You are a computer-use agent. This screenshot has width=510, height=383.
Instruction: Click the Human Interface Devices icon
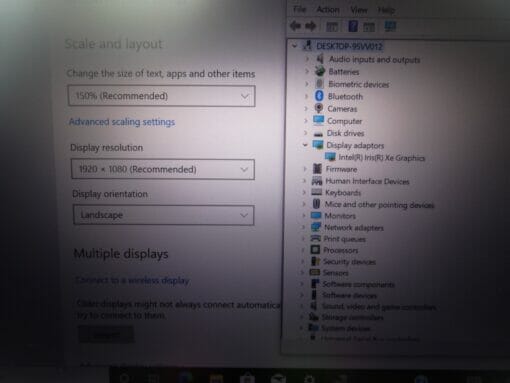(x=317, y=181)
